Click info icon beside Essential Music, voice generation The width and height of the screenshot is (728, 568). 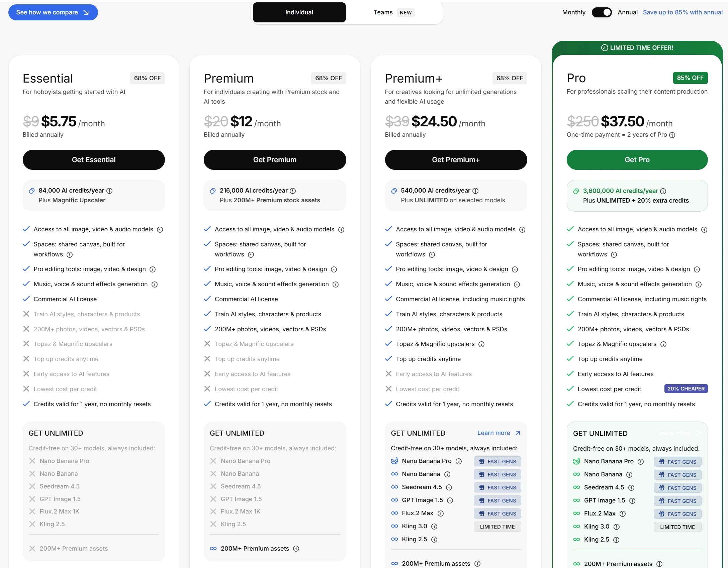coord(155,285)
